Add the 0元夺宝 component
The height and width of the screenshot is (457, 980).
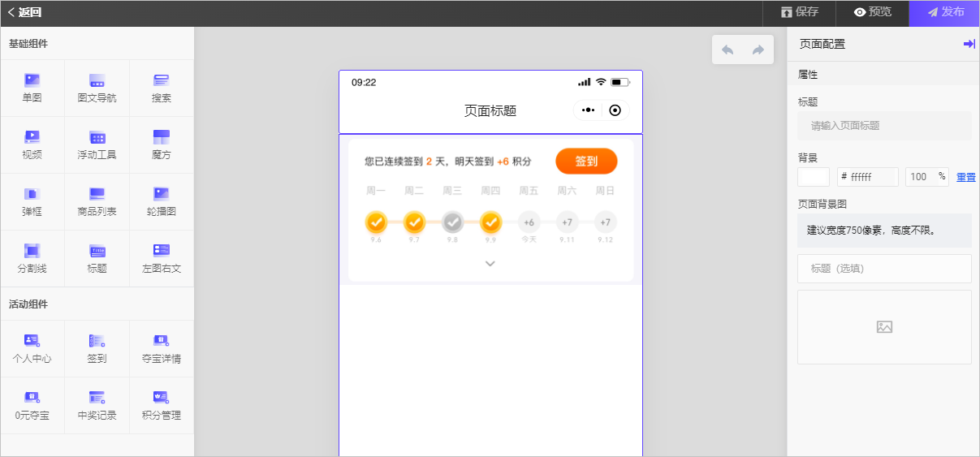coord(32,406)
